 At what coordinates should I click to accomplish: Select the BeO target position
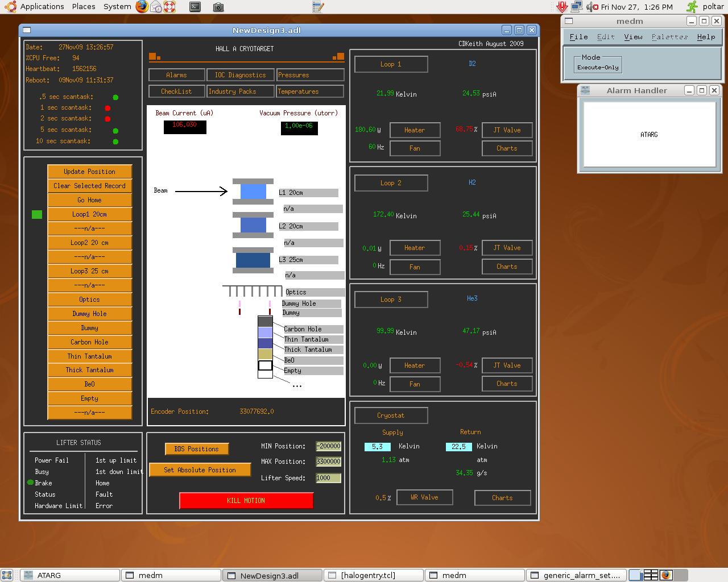[x=90, y=384]
